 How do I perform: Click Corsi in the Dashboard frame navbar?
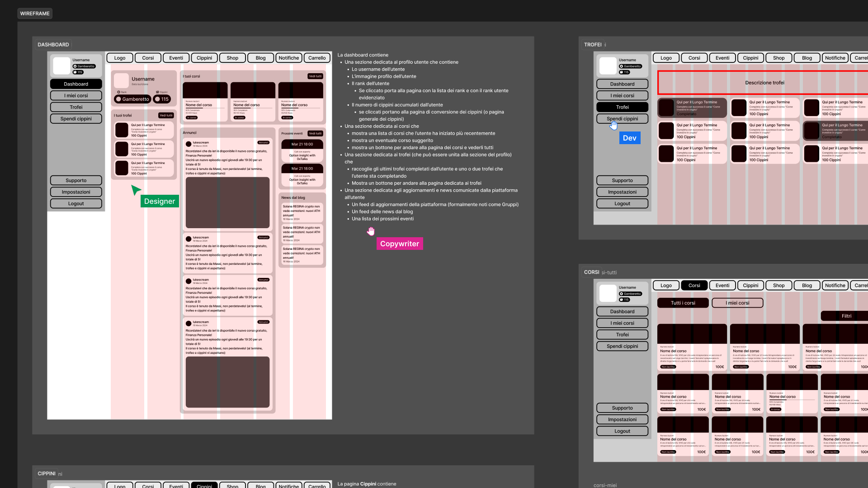(148, 58)
